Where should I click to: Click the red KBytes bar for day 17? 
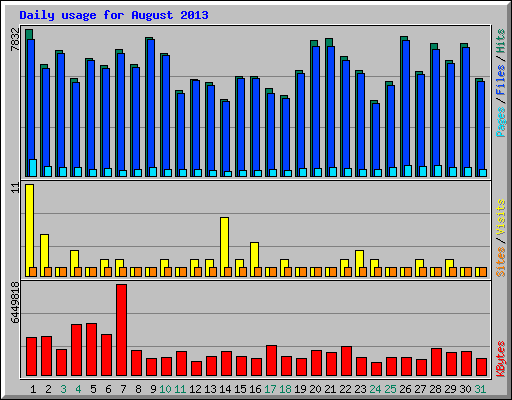click(271, 361)
